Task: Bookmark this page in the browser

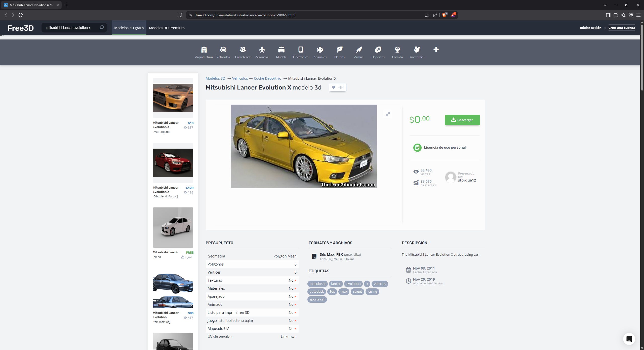Action: 180,15
